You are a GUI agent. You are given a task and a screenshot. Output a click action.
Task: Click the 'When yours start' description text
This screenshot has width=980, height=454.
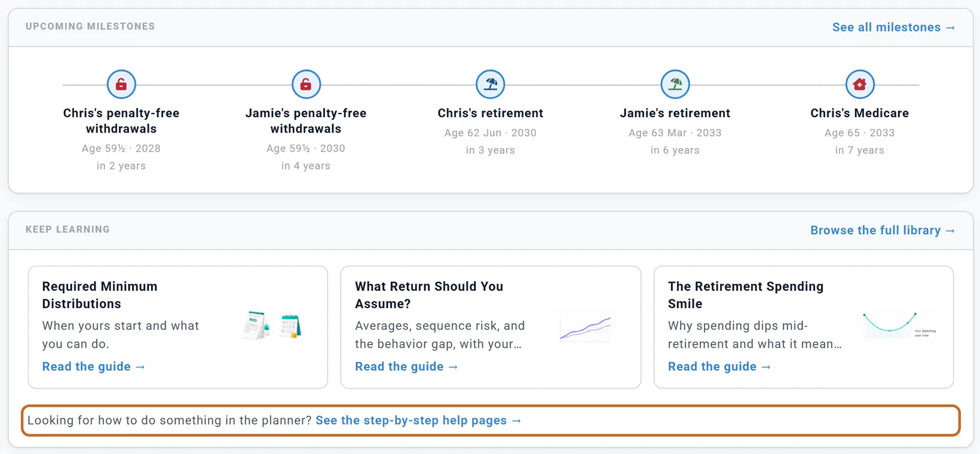(x=121, y=335)
